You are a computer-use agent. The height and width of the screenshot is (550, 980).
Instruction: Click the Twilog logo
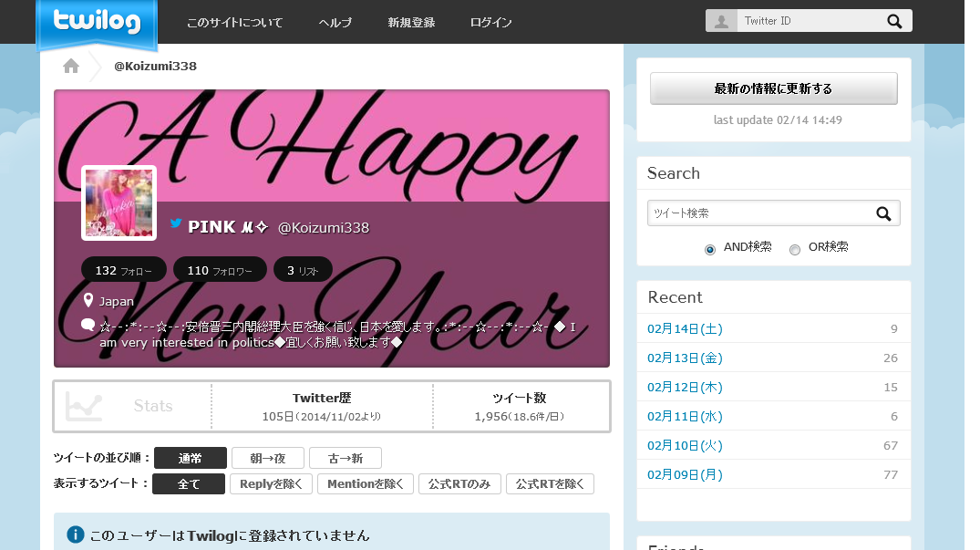tap(97, 23)
